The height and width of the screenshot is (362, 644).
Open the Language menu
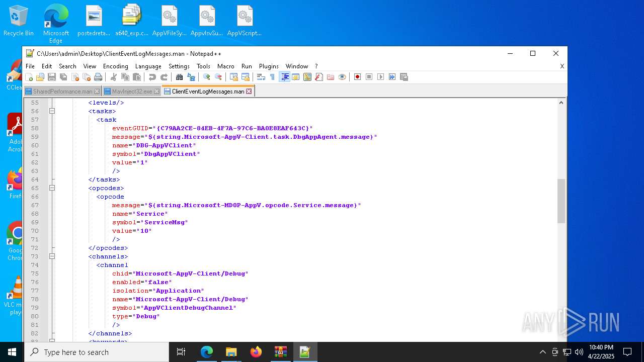(148, 66)
